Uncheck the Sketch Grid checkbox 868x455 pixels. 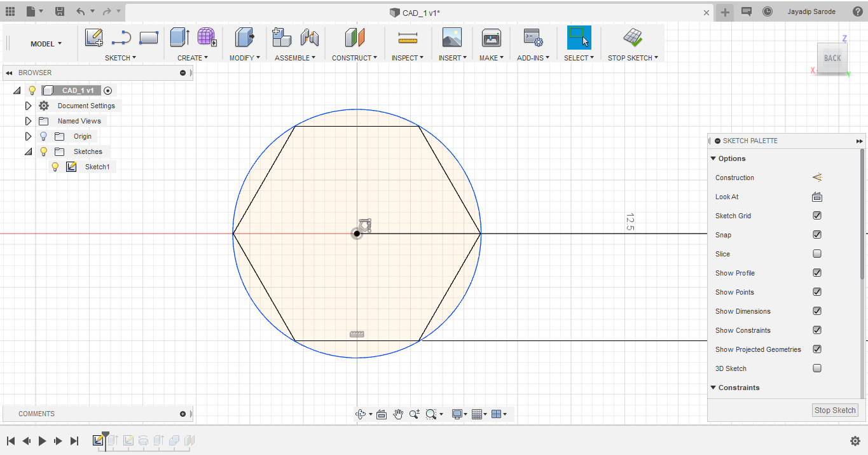tap(817, 216)
